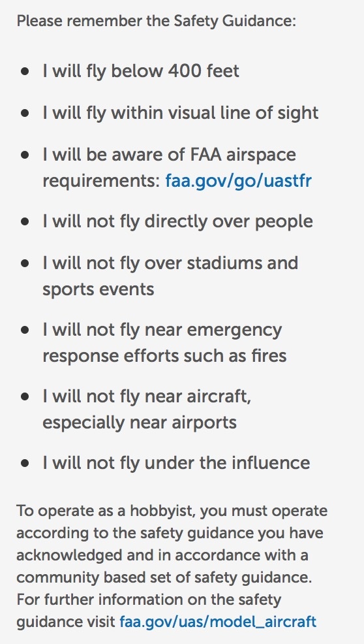Image resolution: width=364 pixels, height=644 pixels.
Task: Open the faa.gov/uas/model_aircraft link
Action: 218,621
